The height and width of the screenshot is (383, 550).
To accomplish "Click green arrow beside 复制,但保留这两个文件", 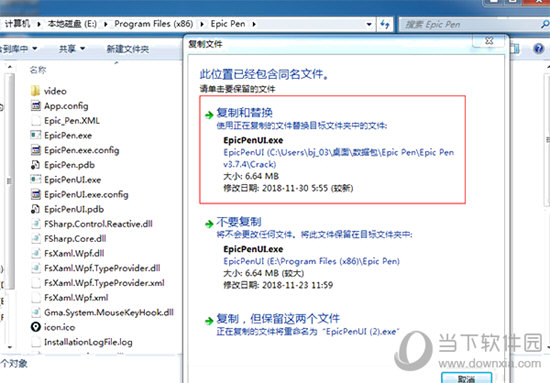I will point(209,320).
